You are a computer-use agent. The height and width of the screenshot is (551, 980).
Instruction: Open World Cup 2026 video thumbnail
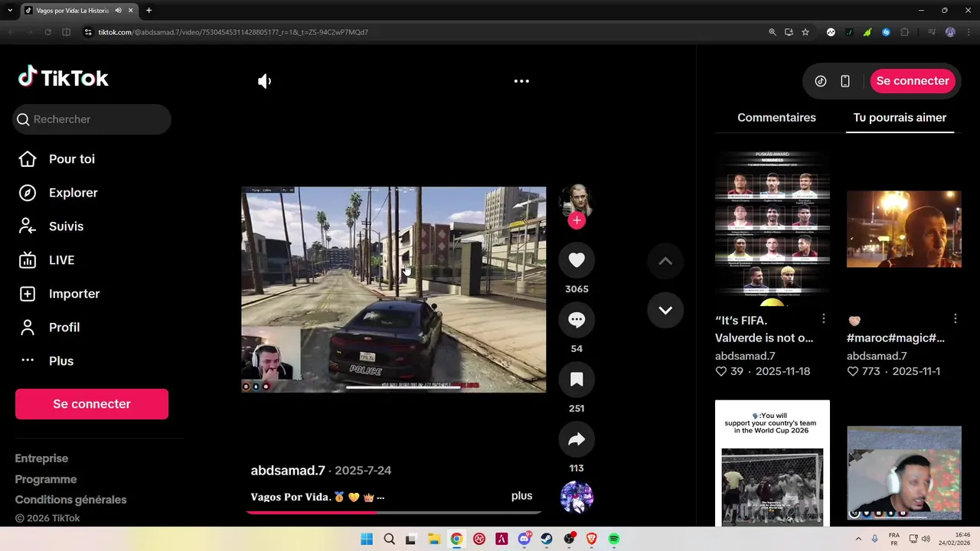coord(773,463)
